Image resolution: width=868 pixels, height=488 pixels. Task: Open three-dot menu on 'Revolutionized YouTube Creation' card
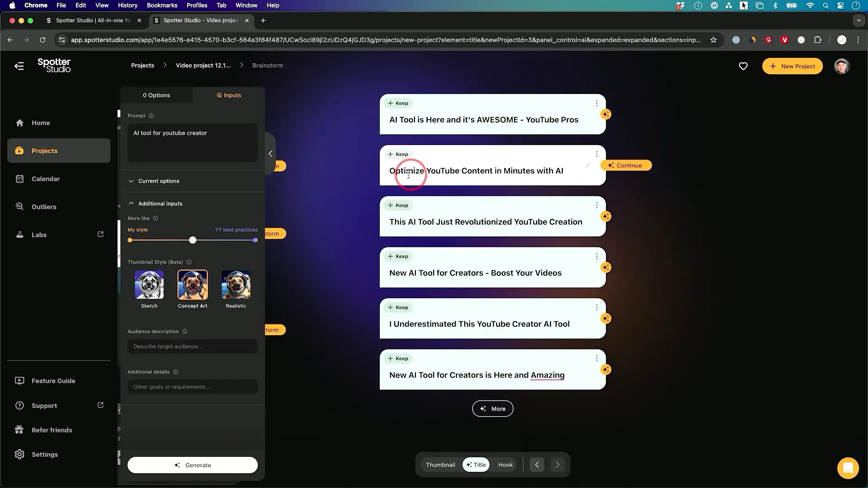pyautogui.click(x=597, y=205)
